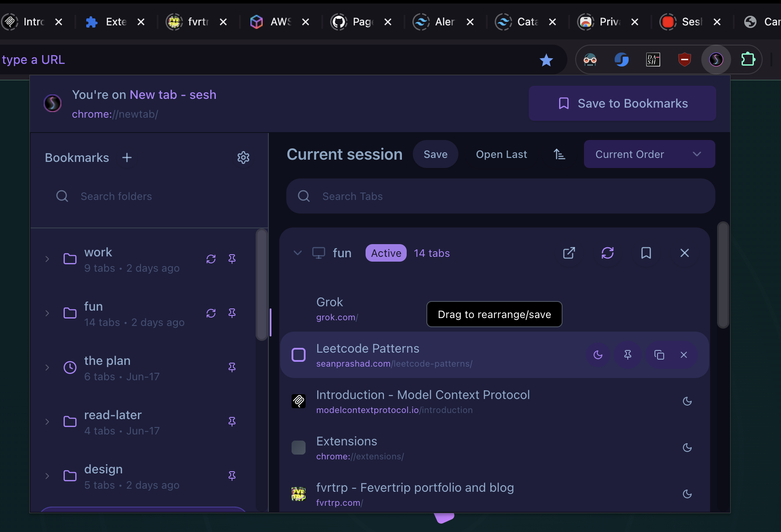Click the Save to Bookmarks button
The image size is (781, 532).
tap(622, 103)
